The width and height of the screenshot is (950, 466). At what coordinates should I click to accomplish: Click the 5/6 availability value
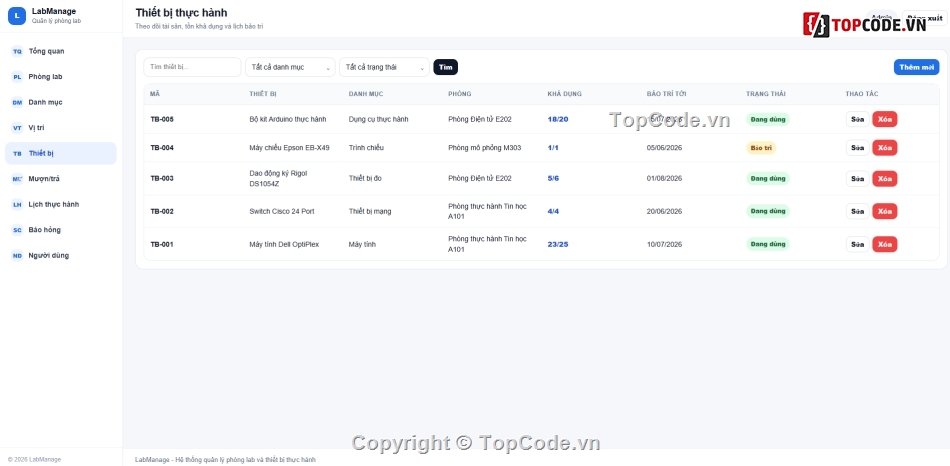click(553, 179)
